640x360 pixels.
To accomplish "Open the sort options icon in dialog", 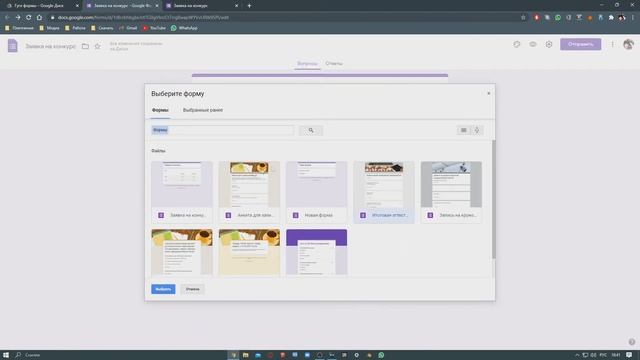I will click(x=477, y=130).
